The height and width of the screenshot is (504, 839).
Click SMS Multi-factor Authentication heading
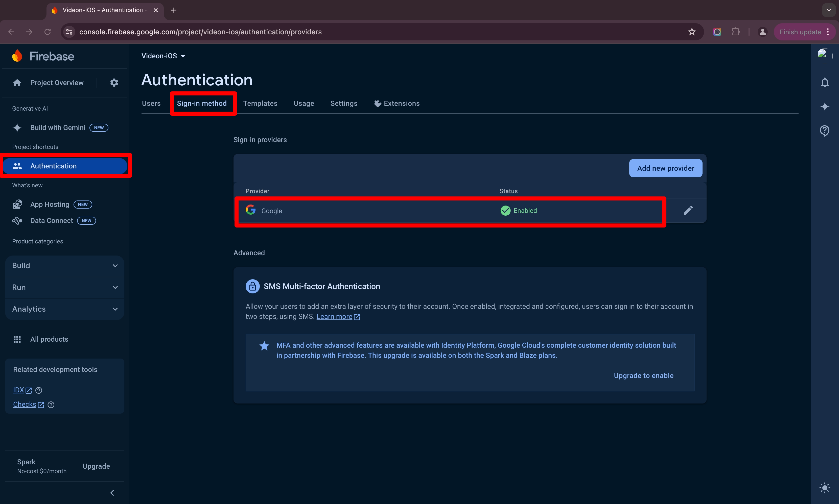pos(322,286)
